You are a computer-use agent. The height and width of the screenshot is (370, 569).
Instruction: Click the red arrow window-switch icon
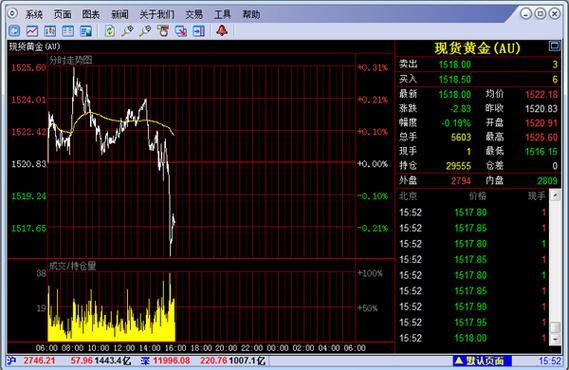tap(181, 31)
